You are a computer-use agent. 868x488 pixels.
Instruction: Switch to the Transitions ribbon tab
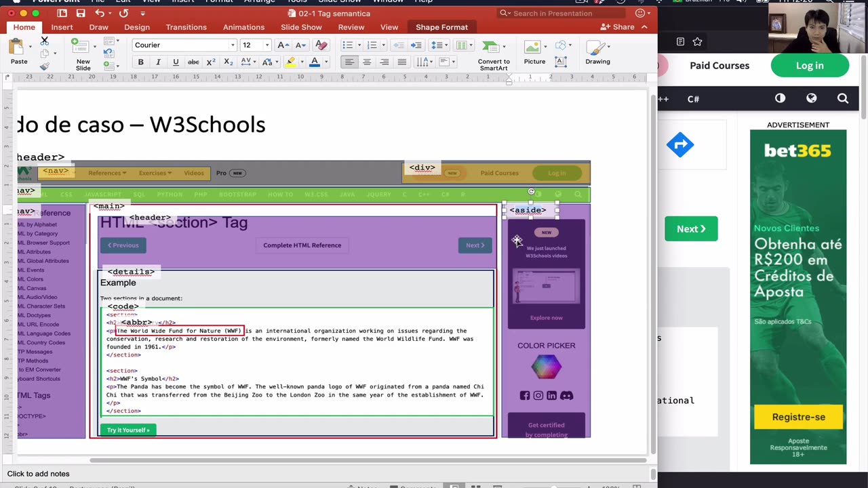pyautogui.click(x=186, y=27)
